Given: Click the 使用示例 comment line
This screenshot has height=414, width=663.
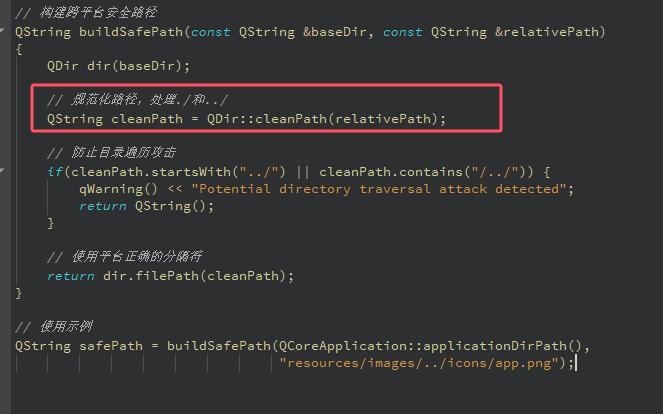Looking at the screenshot, I should tap(56, 327).
